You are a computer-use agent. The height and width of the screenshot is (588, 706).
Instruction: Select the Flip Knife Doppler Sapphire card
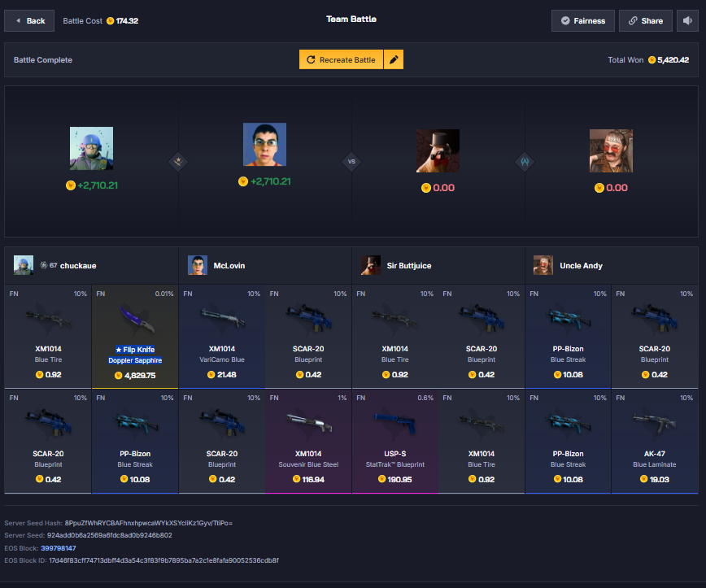pos(135,337)
